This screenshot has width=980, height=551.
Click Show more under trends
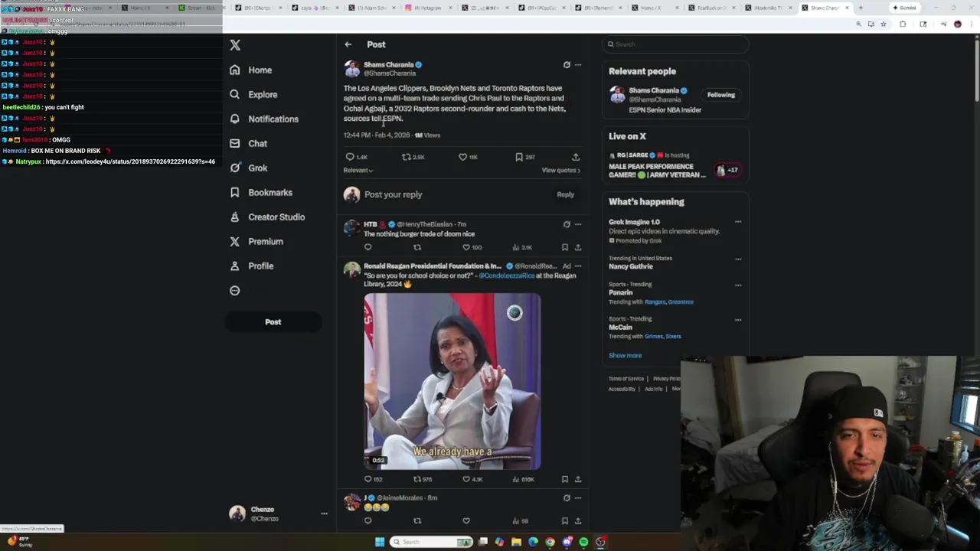click(626, 356)
